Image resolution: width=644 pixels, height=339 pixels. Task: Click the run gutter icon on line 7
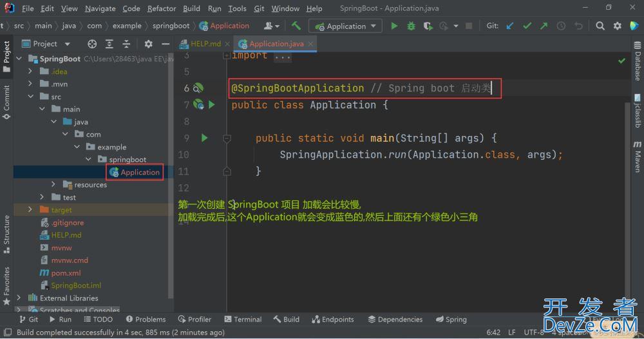click(211, 105)
